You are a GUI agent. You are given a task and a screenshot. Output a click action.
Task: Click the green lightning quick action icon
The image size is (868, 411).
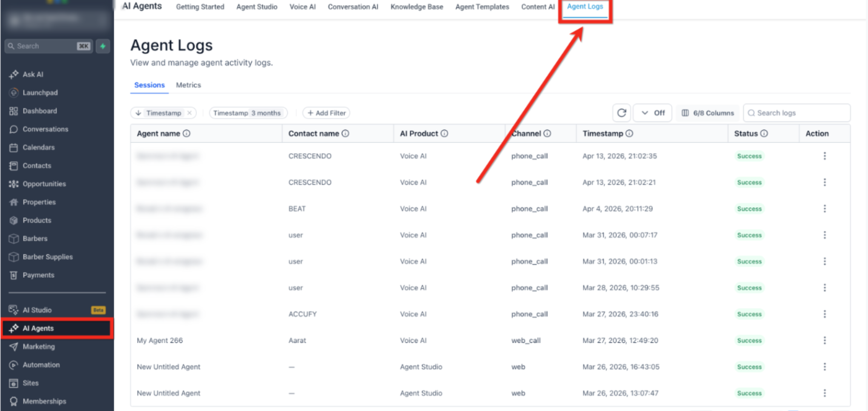tap(103, 46)
